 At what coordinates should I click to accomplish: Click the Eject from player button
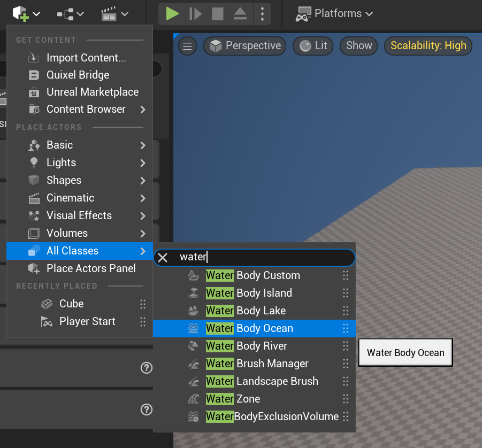click(240, 14)
